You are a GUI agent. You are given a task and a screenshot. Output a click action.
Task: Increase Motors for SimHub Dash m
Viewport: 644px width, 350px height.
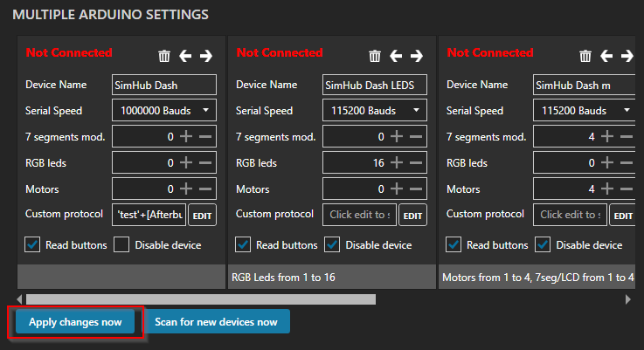click(607, 189)
